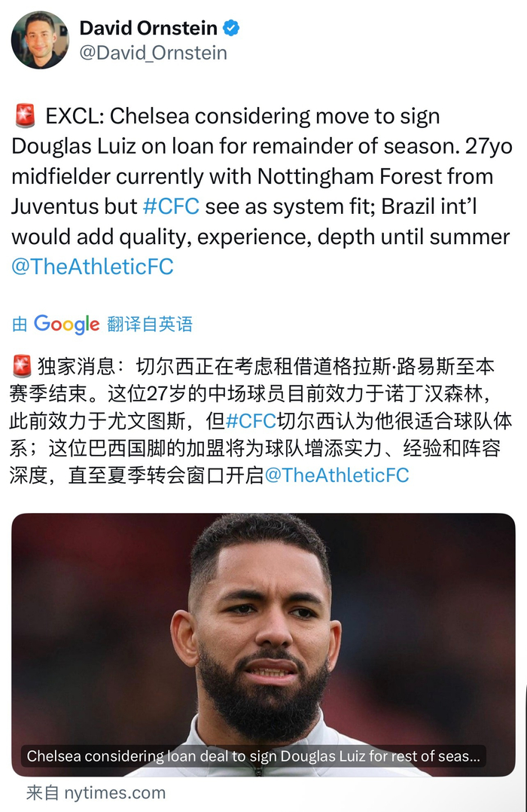
Task: Open @TheAthleticFC mention in the Chinese translation
Action: (336, 475)
